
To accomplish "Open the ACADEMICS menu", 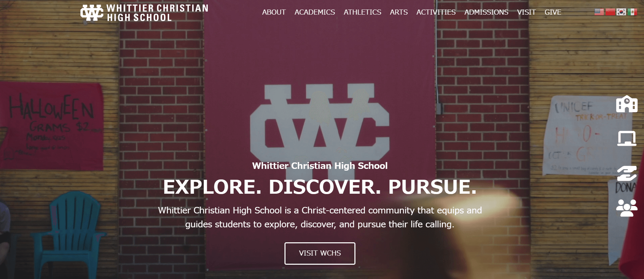I will [x=315, y=12].
